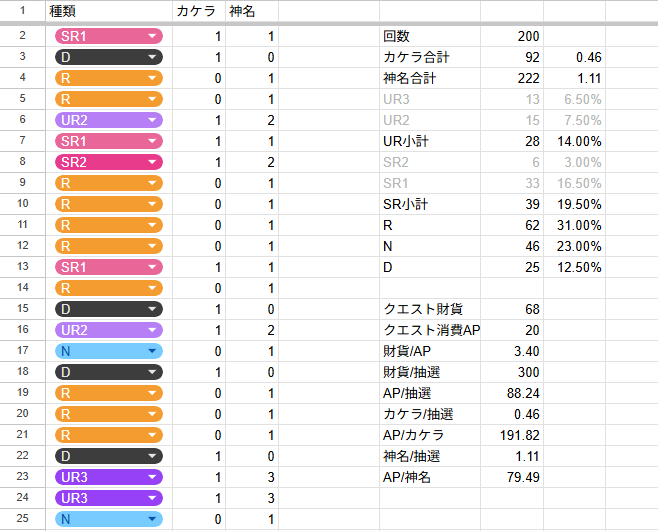Click row header number 25
This screenshot has height=531, width=658.
coord(21,519)
